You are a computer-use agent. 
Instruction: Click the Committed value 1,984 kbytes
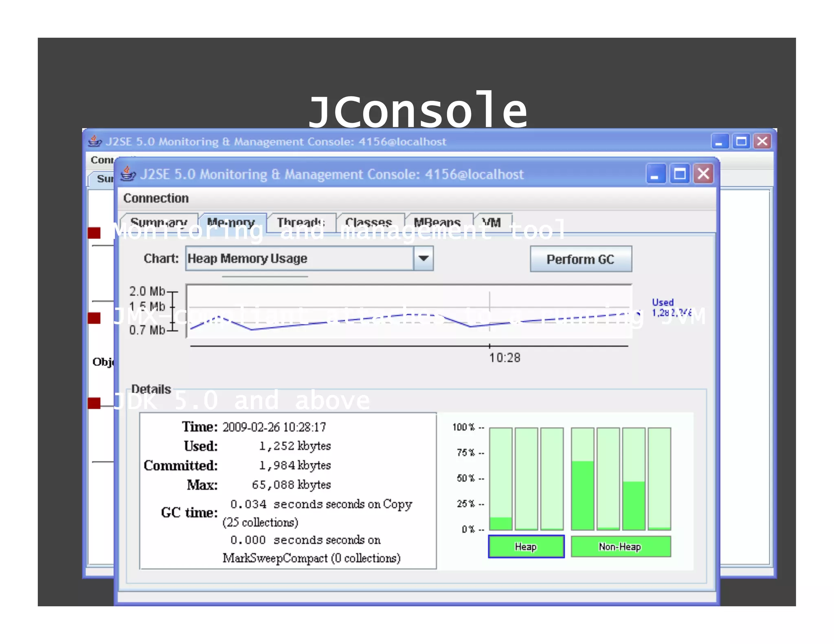click(295, 465)
